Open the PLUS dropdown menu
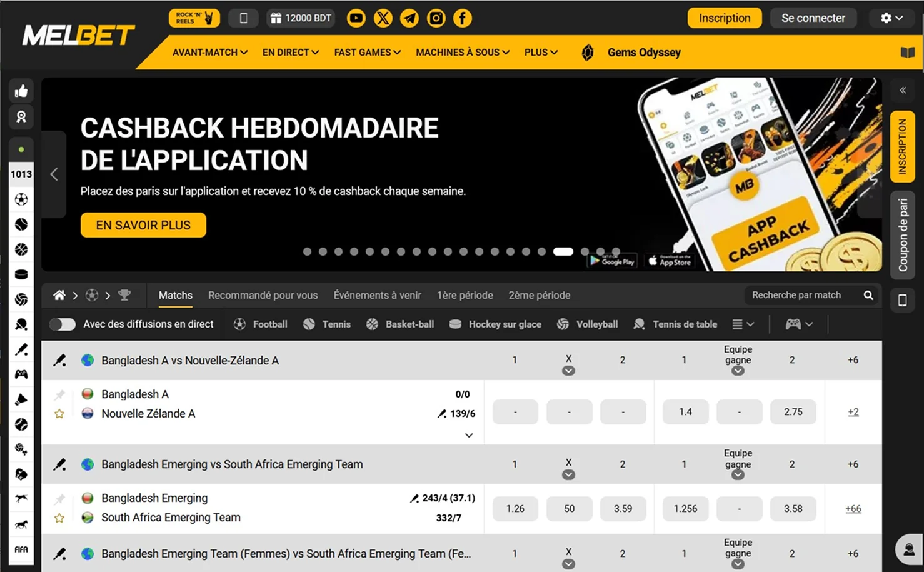The image size is (924, 572). (541, 53)
